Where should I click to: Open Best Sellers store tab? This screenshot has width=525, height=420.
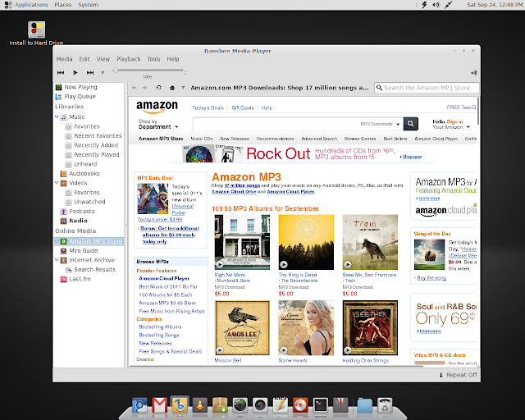[x=395, y=139]
